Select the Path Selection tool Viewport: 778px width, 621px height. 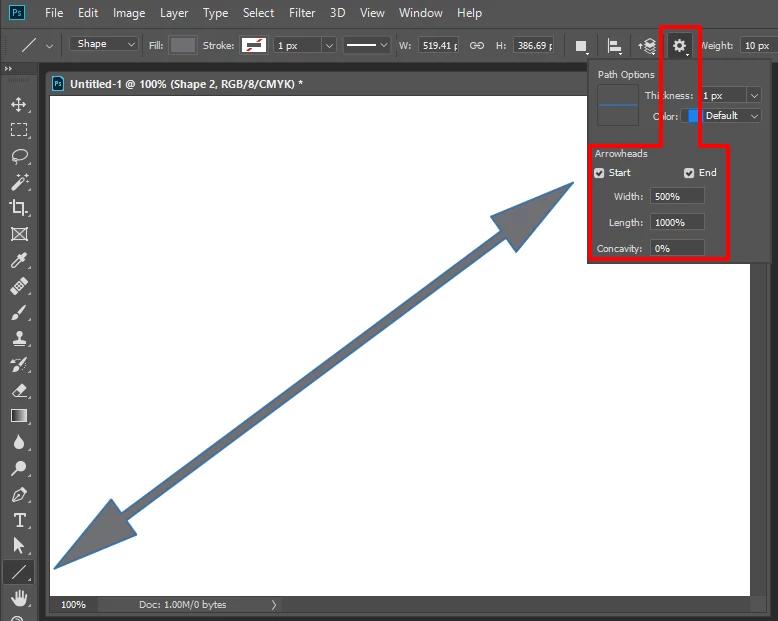click(19, 546)
